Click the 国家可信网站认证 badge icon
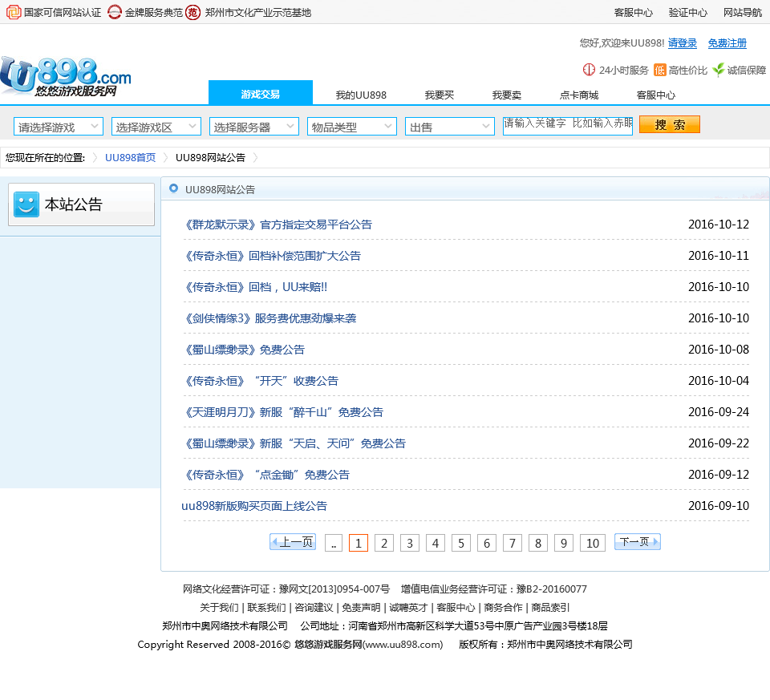This screenshot has width=770, height=700. tap(14, 12)
